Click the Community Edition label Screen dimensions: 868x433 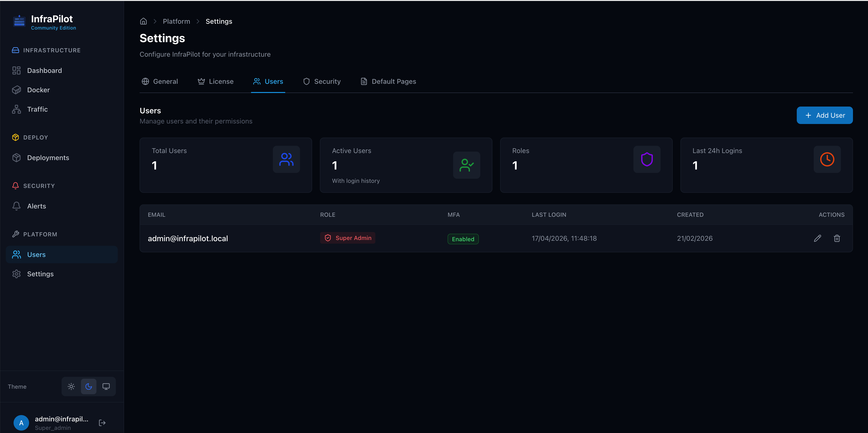[x=54, y=28]
